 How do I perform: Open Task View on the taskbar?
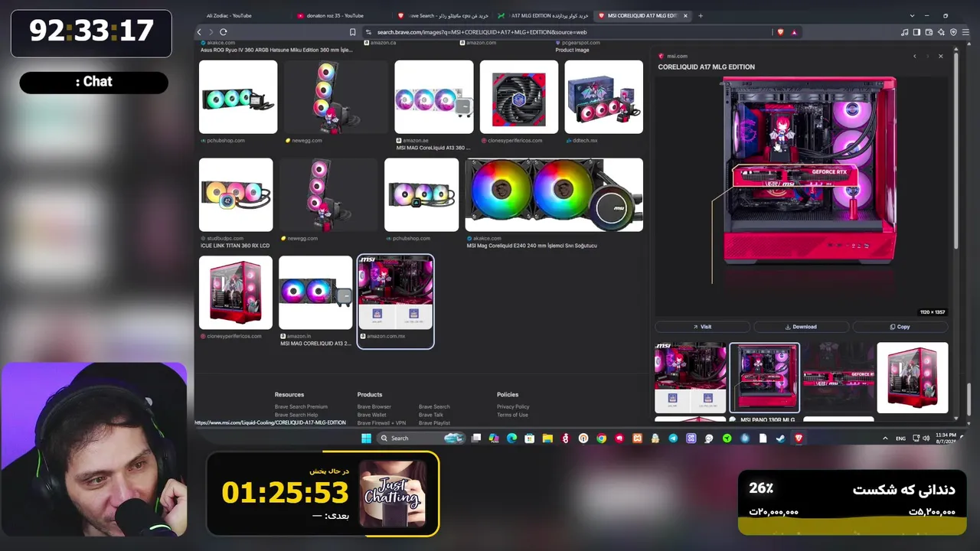[476, 439]
